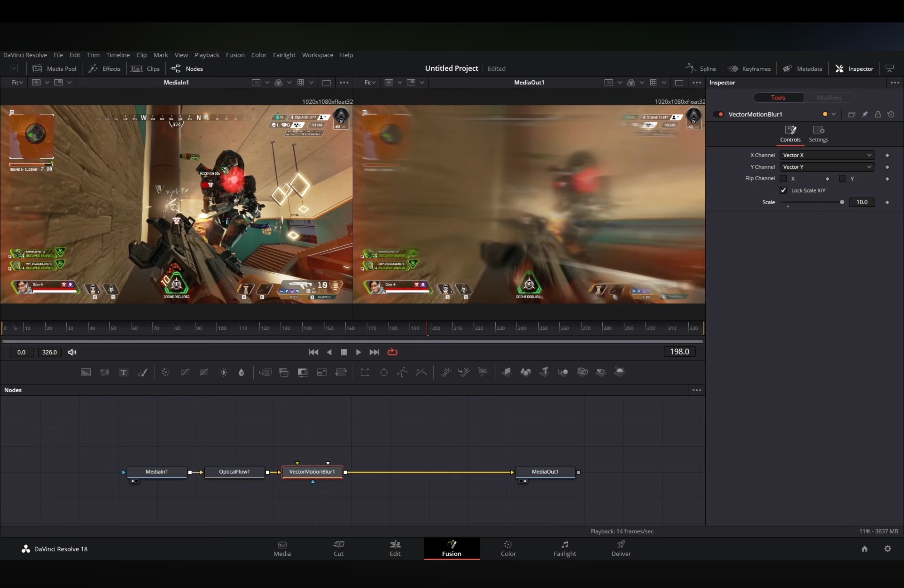Screen dimensions: 904x588
Task: Add an Ellipse mask tool
Action: point(384,372)
